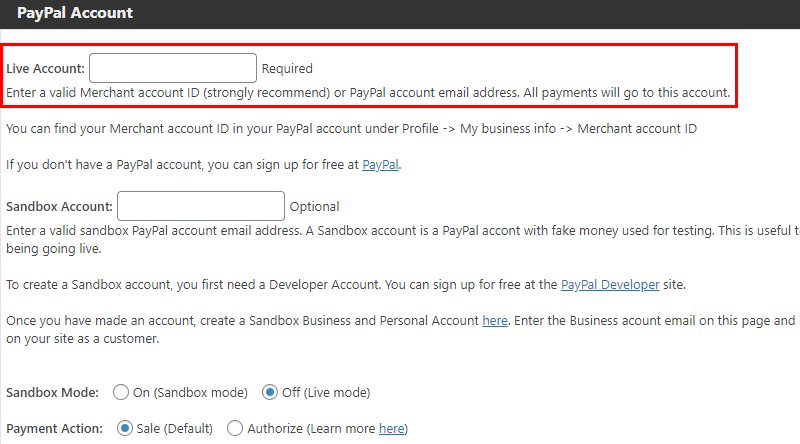This screenshot has height=444, width=800.
Task: Click the PayPal Account section header
Action: point(75,13)
